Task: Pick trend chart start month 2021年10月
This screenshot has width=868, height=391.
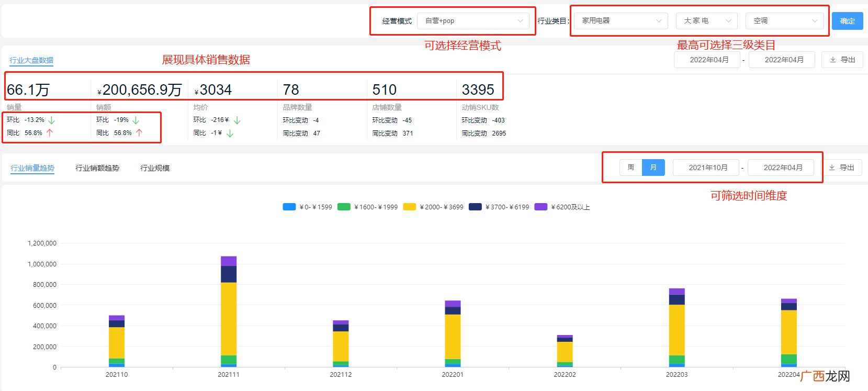Action: [706, 167]
